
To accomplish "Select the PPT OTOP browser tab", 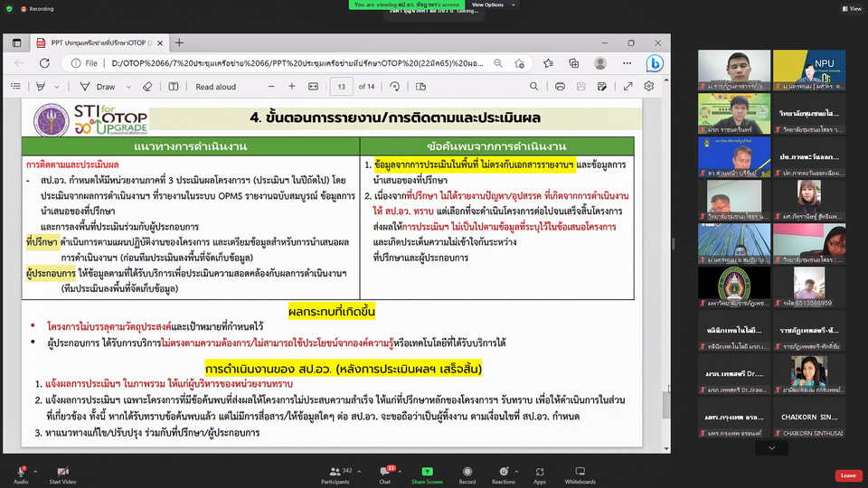I will (x=99, y=42).
